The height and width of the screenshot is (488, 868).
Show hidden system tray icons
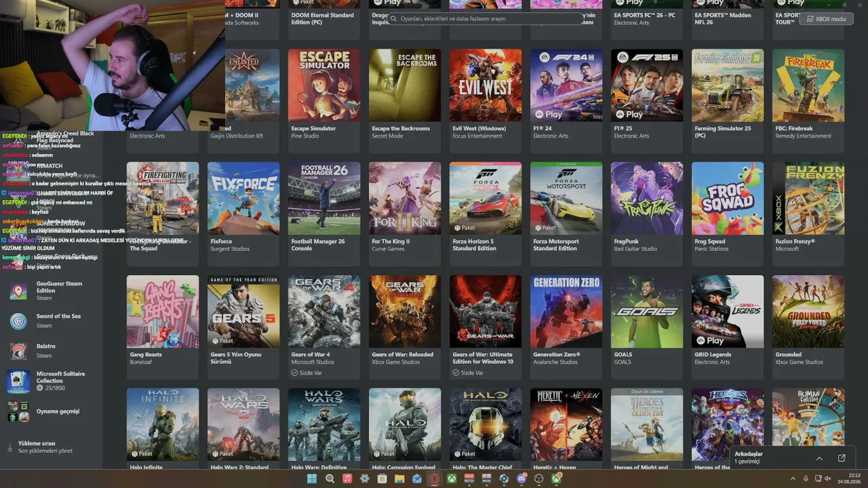[x=793, y=479]
